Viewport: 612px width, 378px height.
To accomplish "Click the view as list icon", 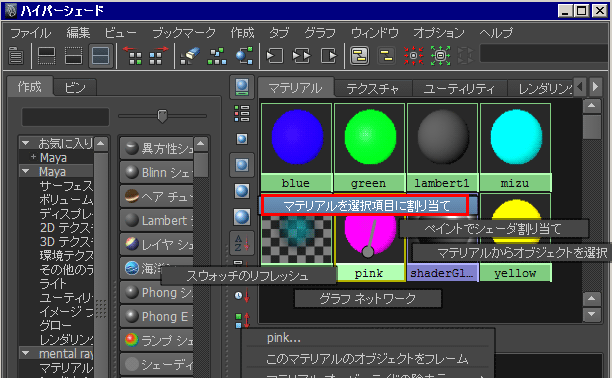I will coord(242,113).
